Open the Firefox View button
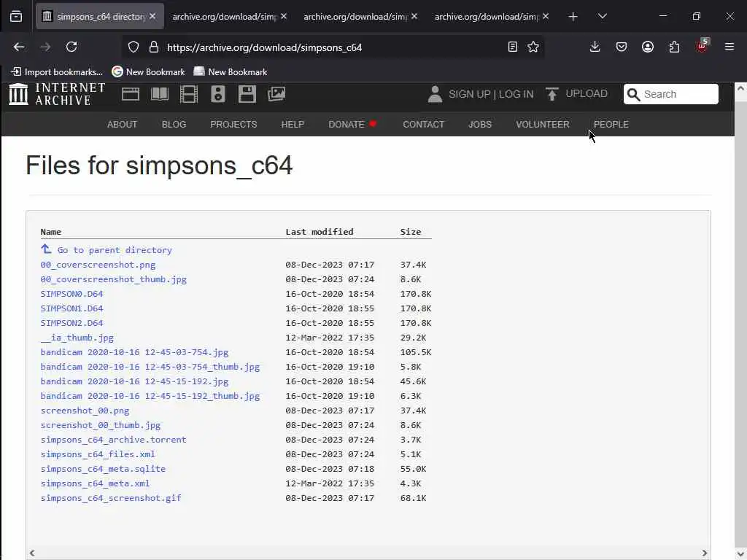The height and width of the screenshot is (560, 747). [16, 17]
